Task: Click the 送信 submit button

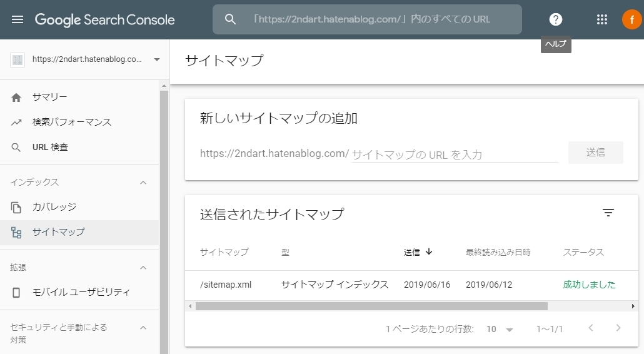Action: coord(595,153)
